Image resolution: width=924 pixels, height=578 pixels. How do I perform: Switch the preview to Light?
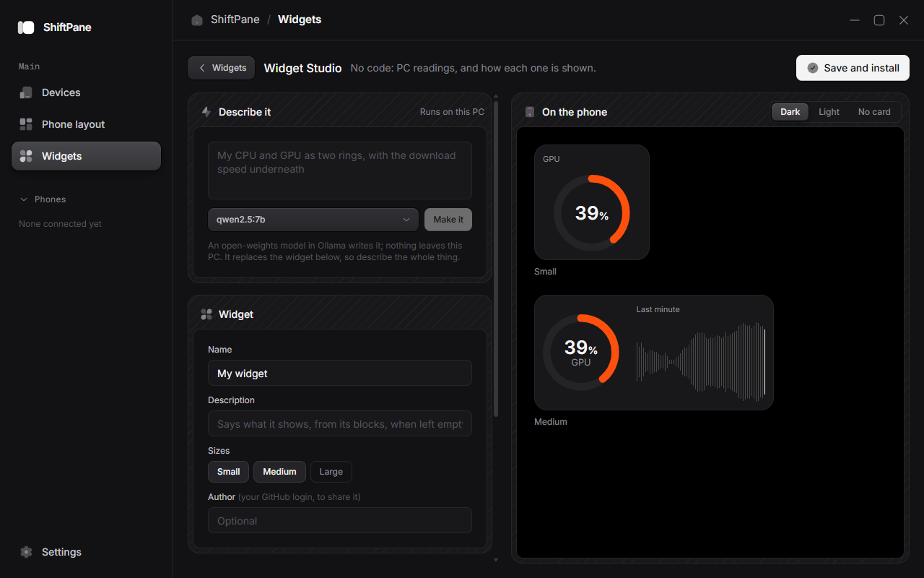[829, 112]
